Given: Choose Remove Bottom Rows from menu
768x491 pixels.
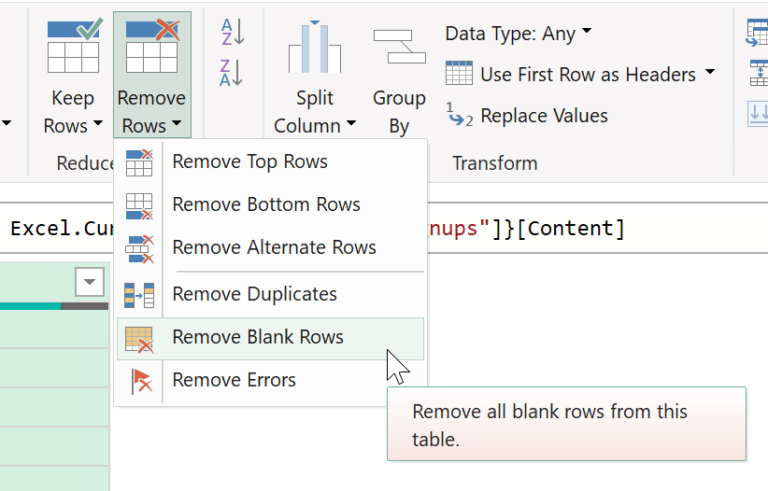Looking at the screenshot, I should pos(270,204).
